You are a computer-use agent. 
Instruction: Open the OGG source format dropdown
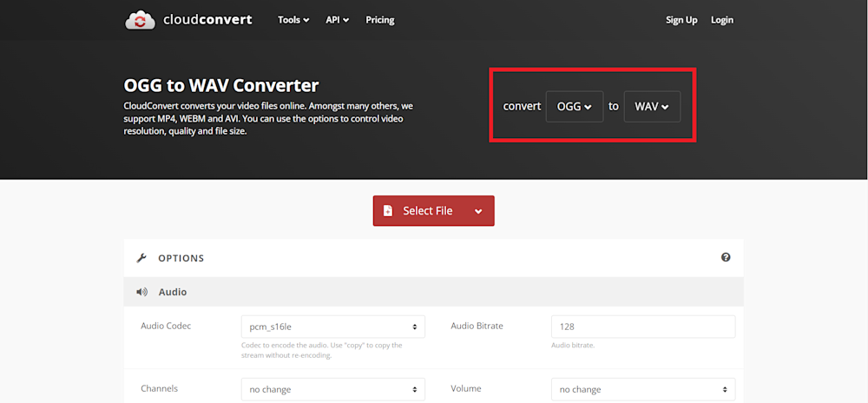tap(574, 106)
